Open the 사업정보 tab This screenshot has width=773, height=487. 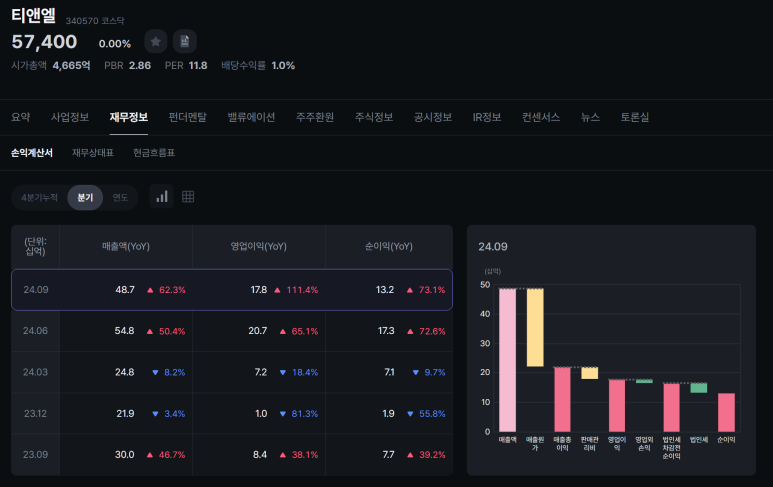(70, 117)
